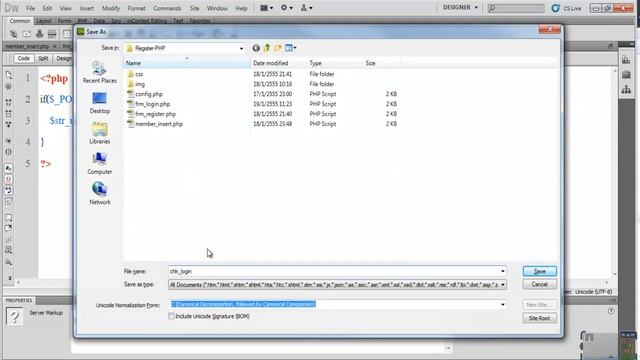Open the Layout icon dropdown in menu bar
The height and width of the screenshot is (360, 640).
(267, 8)
